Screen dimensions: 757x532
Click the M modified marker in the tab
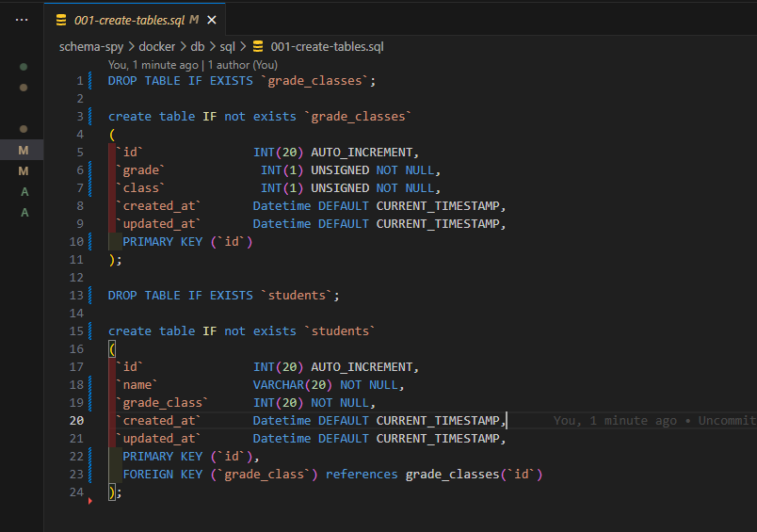coord(194,20)
